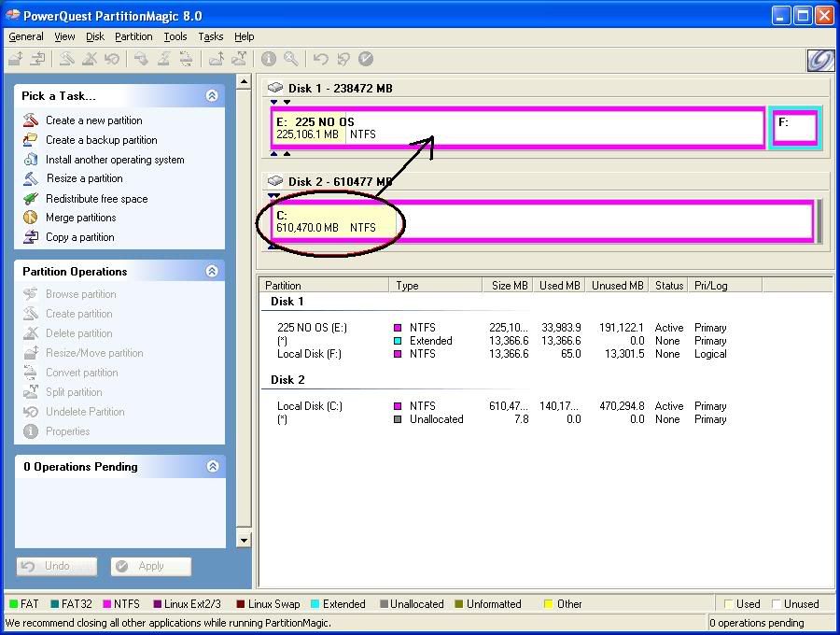Click the Unused MB column header
Screen dimensions: 840x635
(x=617, y=285)
